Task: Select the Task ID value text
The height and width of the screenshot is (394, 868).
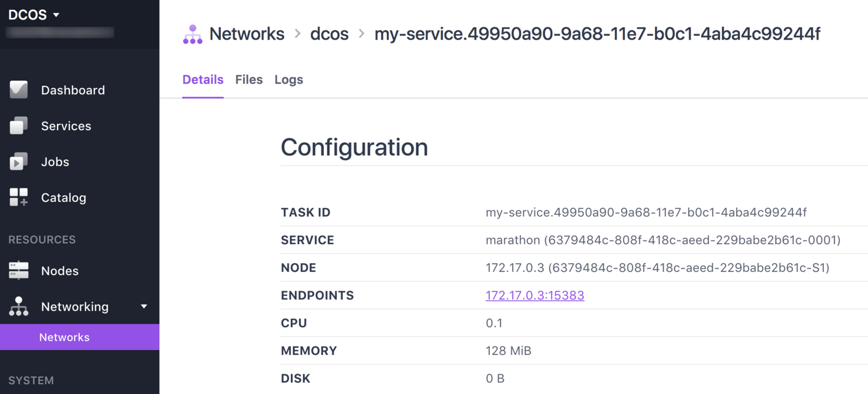Action: (x=646, y=212)
